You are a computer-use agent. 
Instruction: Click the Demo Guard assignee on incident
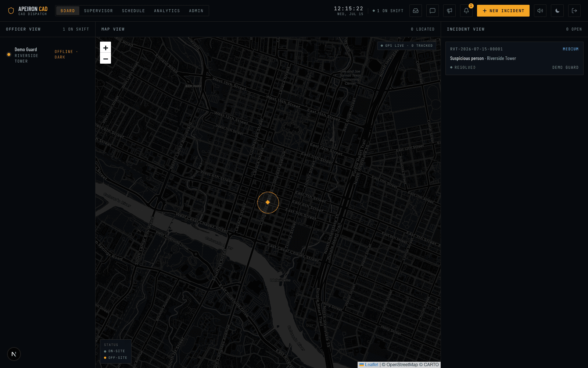[x=565, y=67]
